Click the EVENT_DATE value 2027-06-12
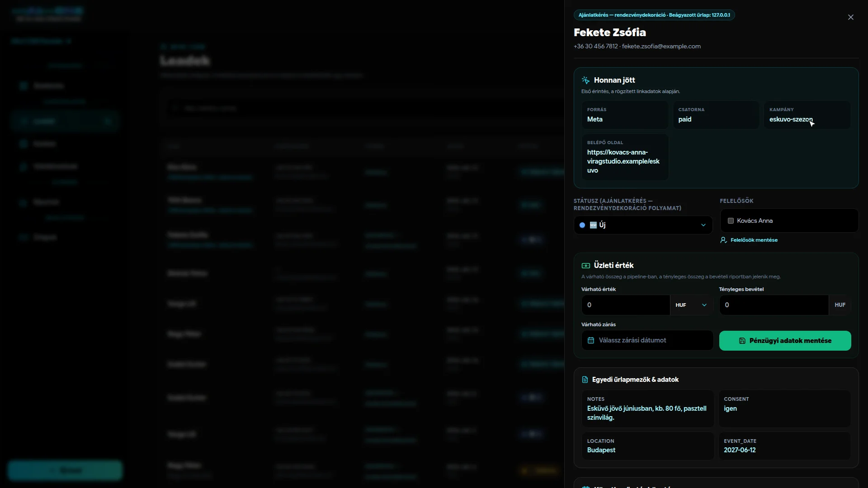This screenshot has height=488, width=868. (x=740, y=450)
